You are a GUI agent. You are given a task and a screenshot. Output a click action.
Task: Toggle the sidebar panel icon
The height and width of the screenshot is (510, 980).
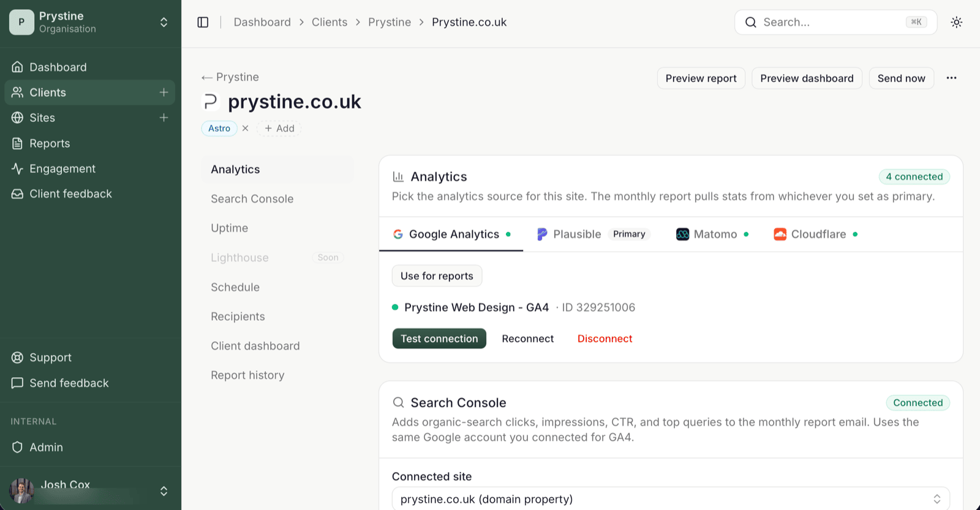coord(203,22)
